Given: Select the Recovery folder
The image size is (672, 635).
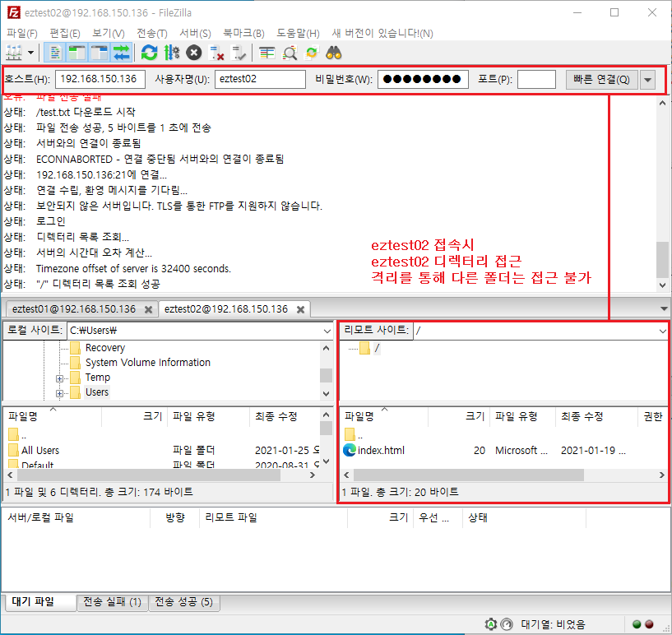Looking at the screenshot, I should [x=105, y=347].
